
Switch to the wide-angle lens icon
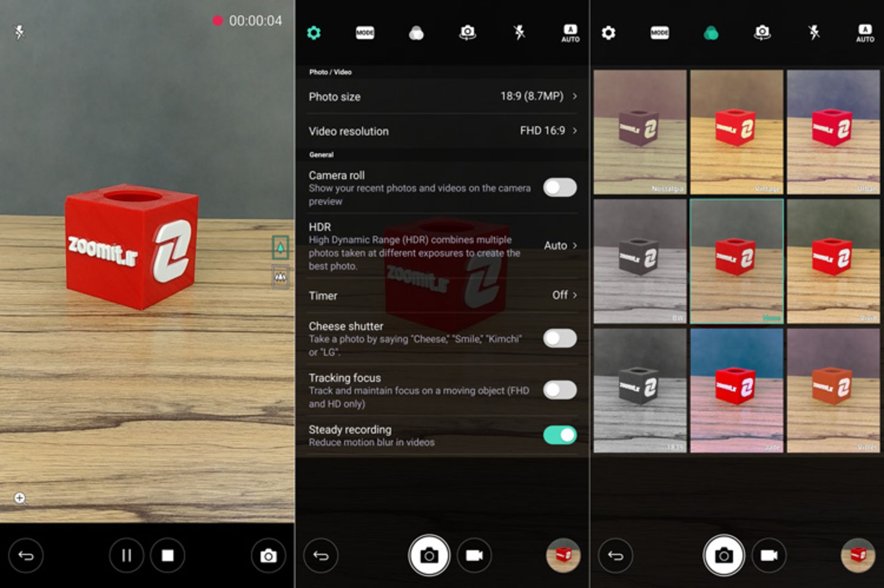(280, 277)
